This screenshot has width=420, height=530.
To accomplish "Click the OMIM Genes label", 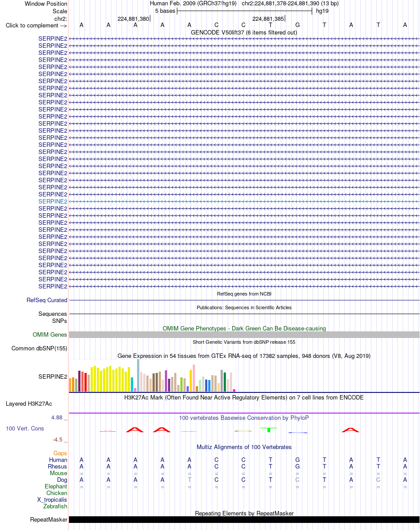I will tap(50, 334).
